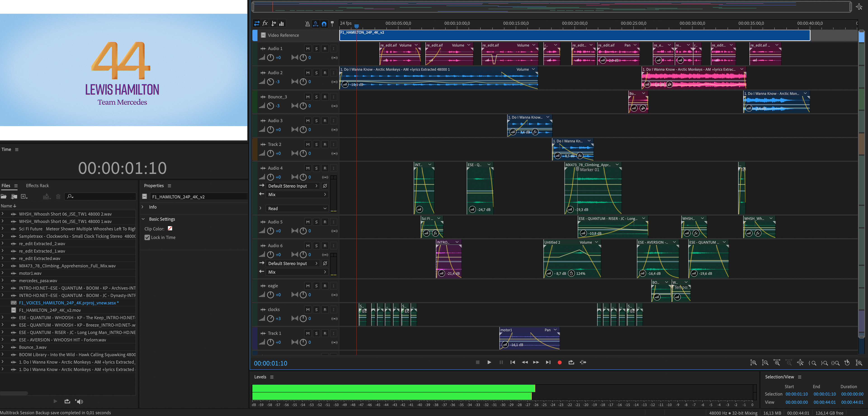Expand the motor1.wav file entry

click(x=3, y=273)
